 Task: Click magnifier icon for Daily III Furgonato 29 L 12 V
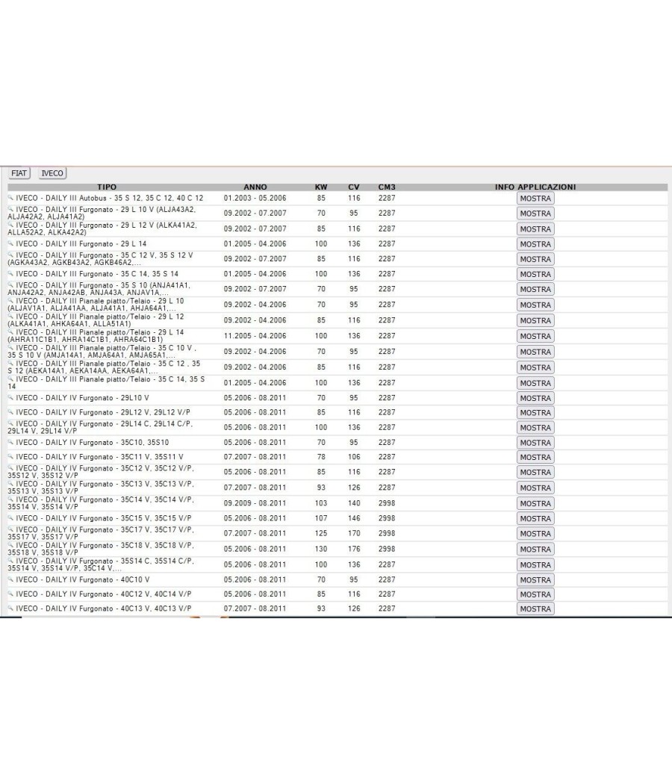pyautogui.click(x=10, y=225)
